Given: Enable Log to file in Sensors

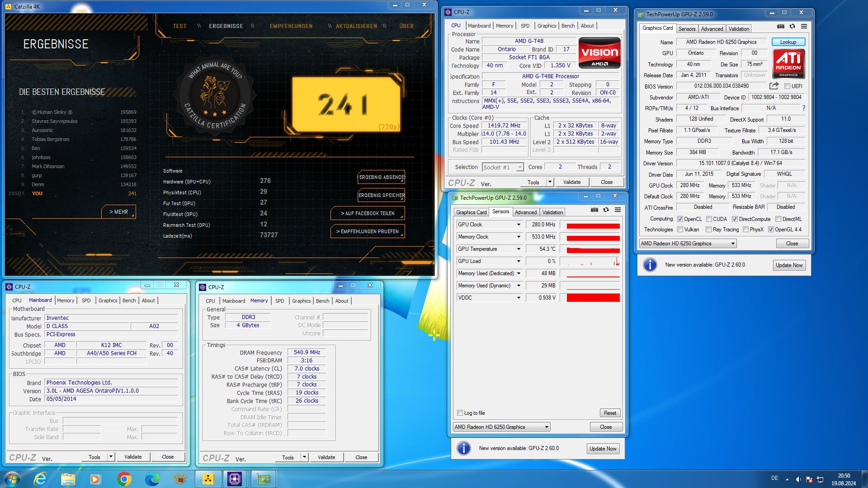Looking at the screenshot, I should point(460,413).
